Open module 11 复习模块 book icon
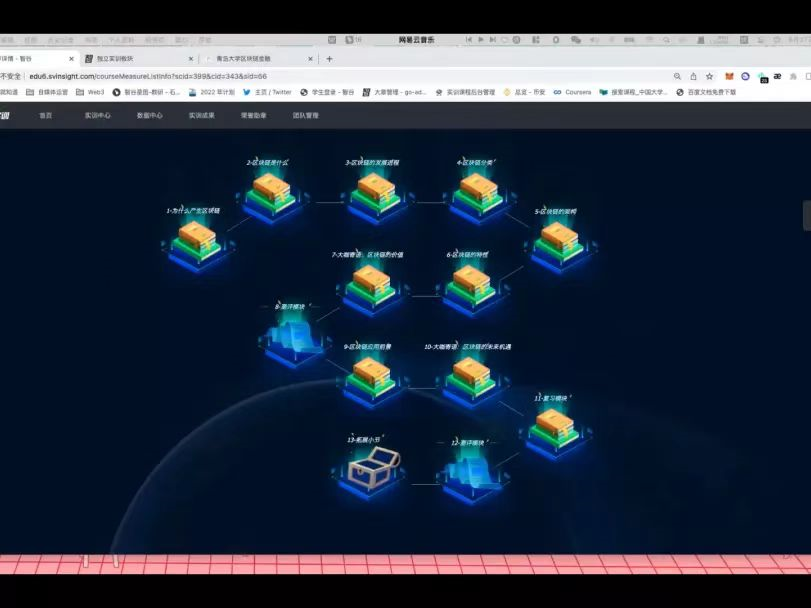 click(553, 427)
